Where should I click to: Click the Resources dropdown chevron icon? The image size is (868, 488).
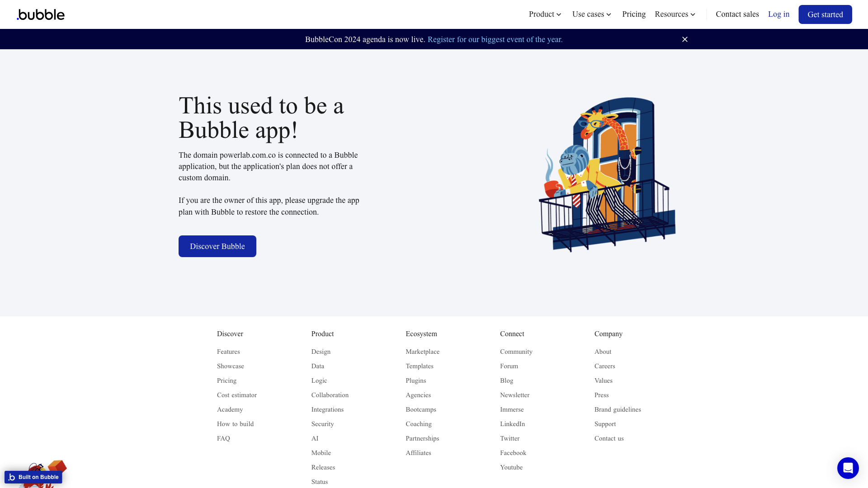pyautogui.click(x=693, y=14)
